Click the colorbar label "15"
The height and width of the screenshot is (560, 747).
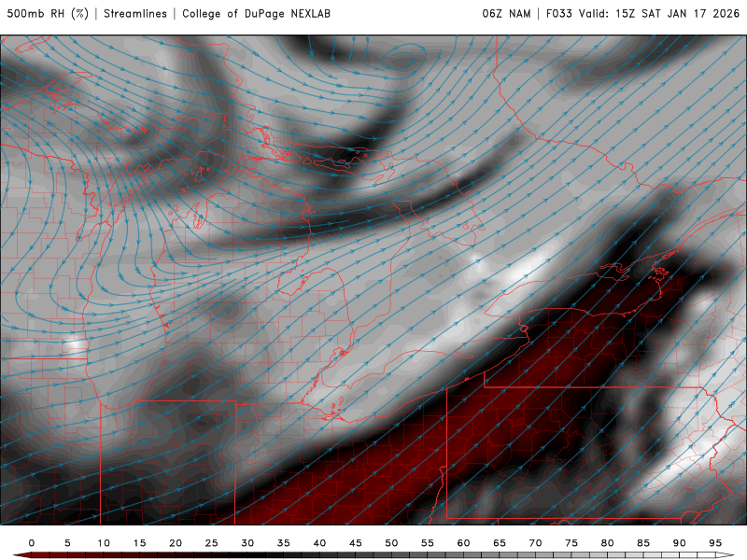point(139,543)
